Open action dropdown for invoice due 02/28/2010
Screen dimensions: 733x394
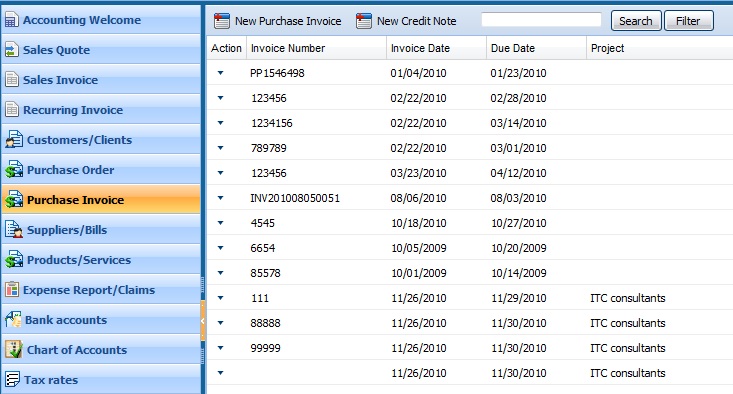(x=221, y=98)
